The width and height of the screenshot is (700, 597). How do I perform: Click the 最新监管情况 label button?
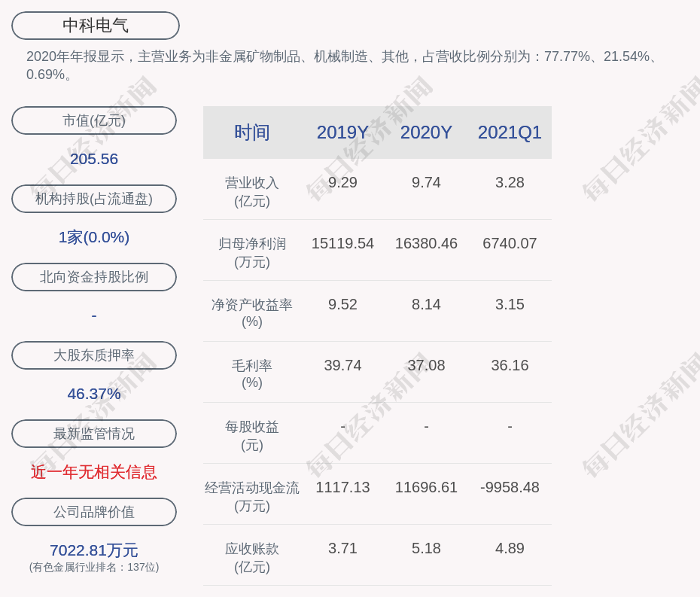[x=94, y=434]
